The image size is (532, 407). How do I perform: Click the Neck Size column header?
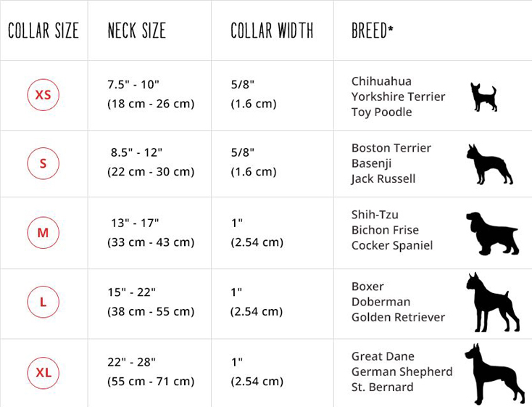point(136,31)
